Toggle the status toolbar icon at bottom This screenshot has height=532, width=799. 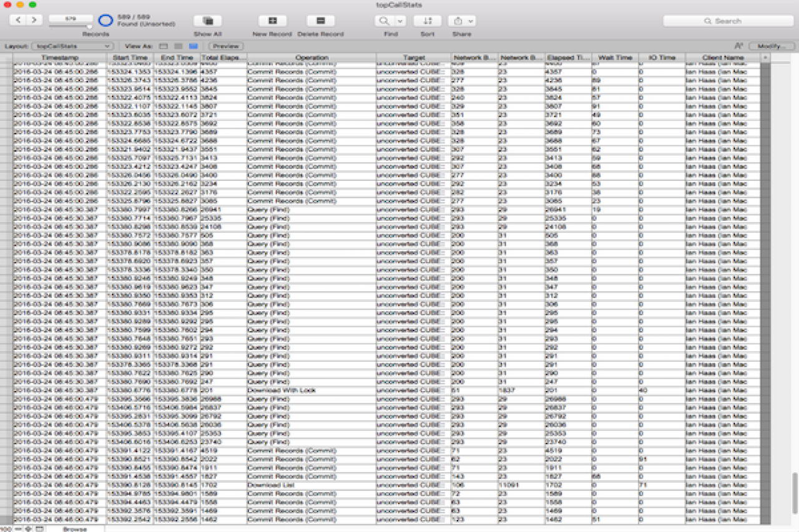click(x=39, y=529)
